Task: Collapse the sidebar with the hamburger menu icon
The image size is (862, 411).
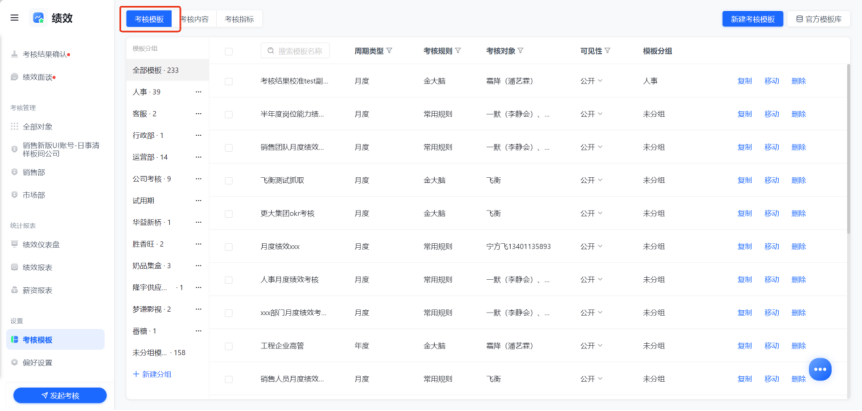Action: click(x=14, y=18)
